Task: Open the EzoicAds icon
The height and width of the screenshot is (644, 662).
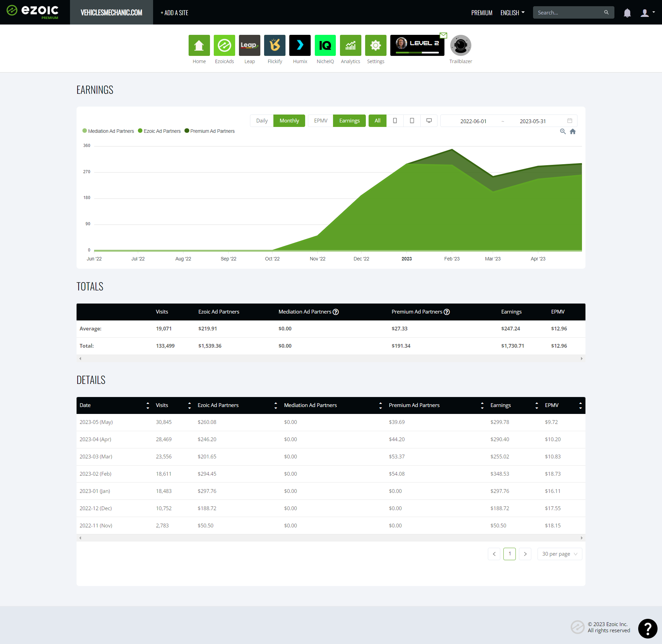Action: tap(224, 45)
